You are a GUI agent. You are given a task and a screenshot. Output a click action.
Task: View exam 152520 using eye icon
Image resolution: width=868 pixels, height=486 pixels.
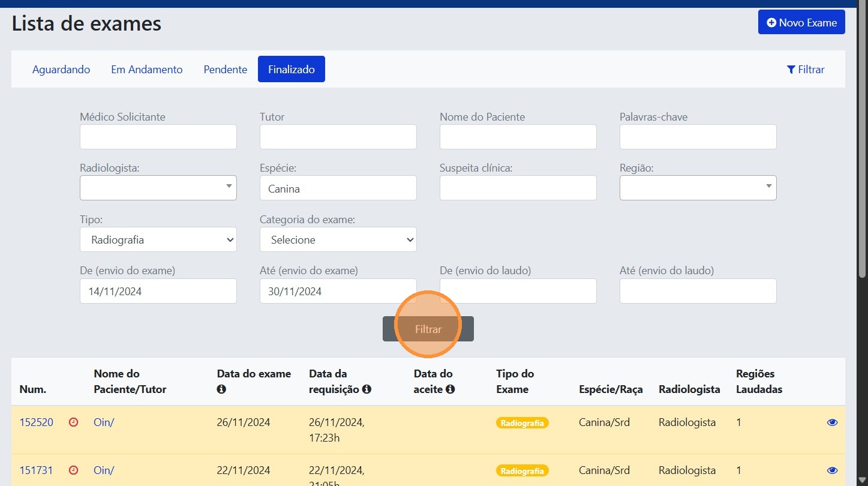tap(832, 422)
